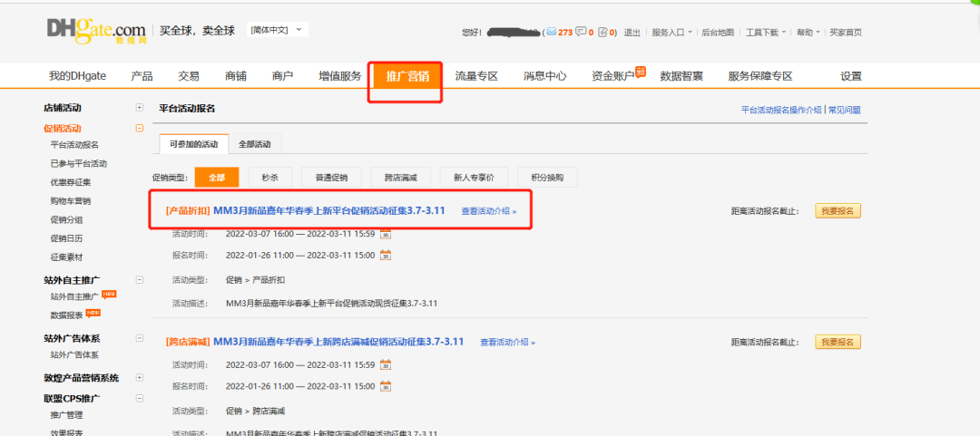This screenshot has height=436, width=980.
Task: Click 我要报名 for the 产品折扣 activity
Action: pyautogui.click(x=838, y=210)
